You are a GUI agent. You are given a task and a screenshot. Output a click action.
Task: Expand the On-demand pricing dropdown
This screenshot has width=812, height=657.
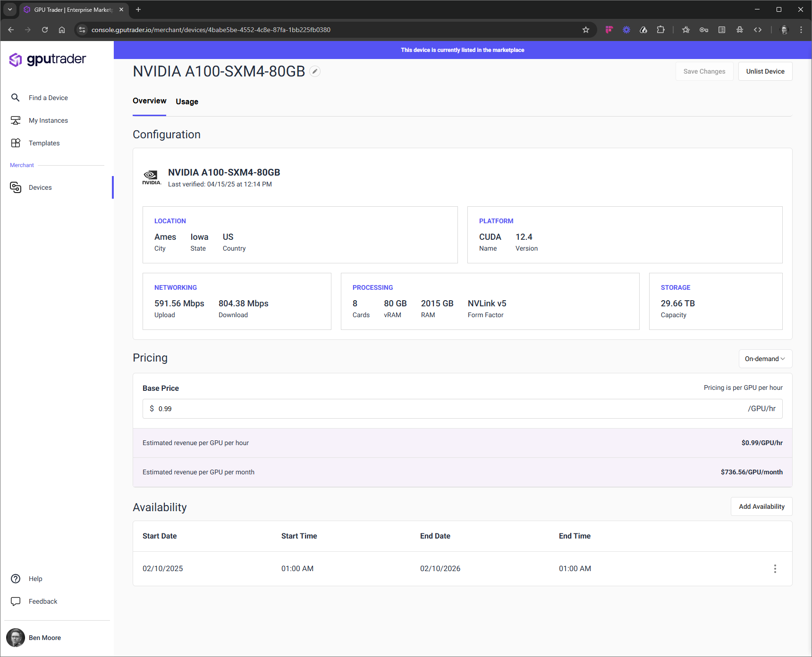(x=765, y=359)
